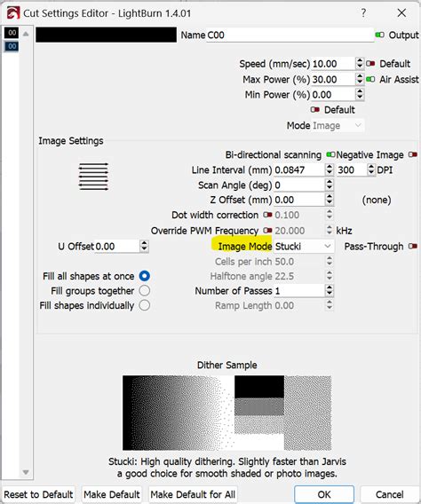Image resolution: width=421 pixels, height=504 pixels.
Task: Click the Max Power (%) value field
Action: coord(333,79)
